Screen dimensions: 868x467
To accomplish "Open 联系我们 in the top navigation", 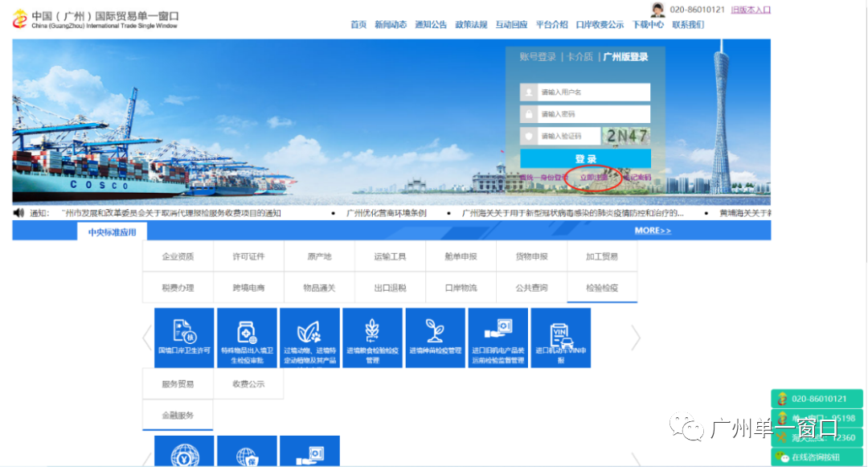I will [688, 24].
